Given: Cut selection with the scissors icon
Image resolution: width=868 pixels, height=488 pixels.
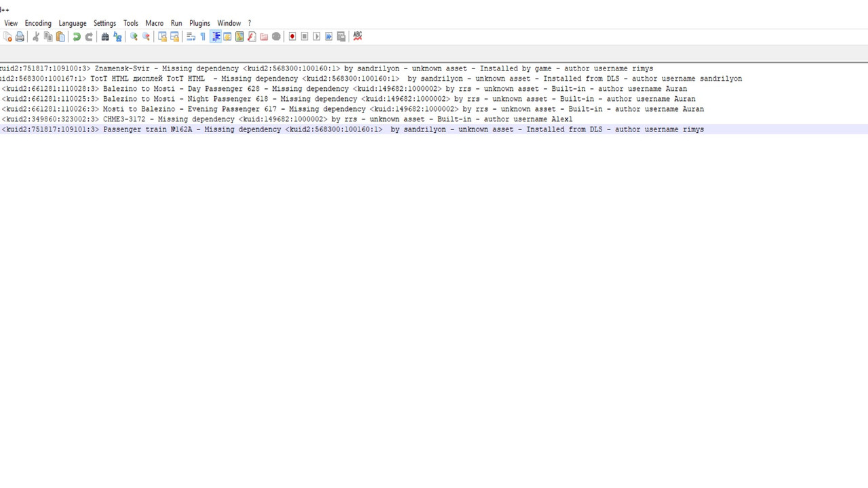Looking at the screenshot, I should coord(36,37).
